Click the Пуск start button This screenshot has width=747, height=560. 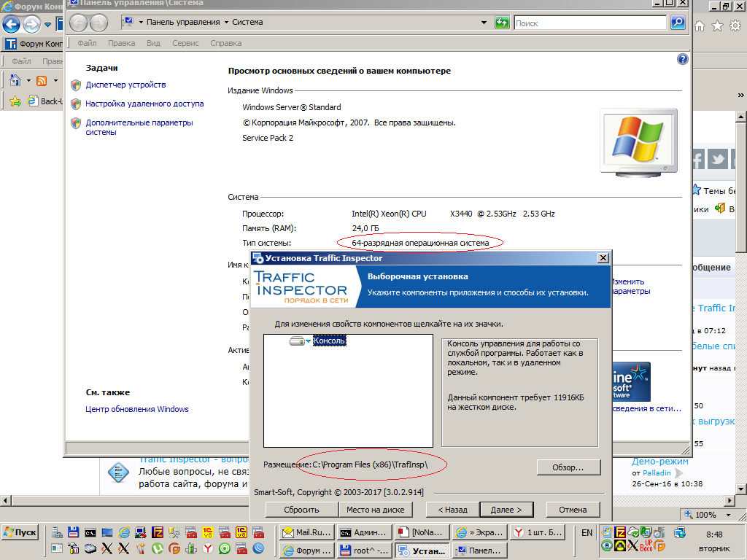(20, 532)
